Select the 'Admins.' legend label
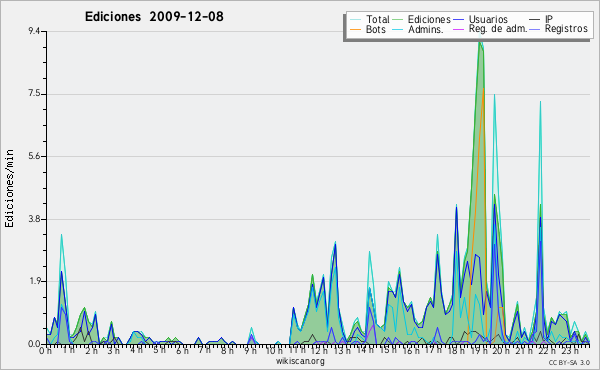600x370 pixels. pos(426,29)
